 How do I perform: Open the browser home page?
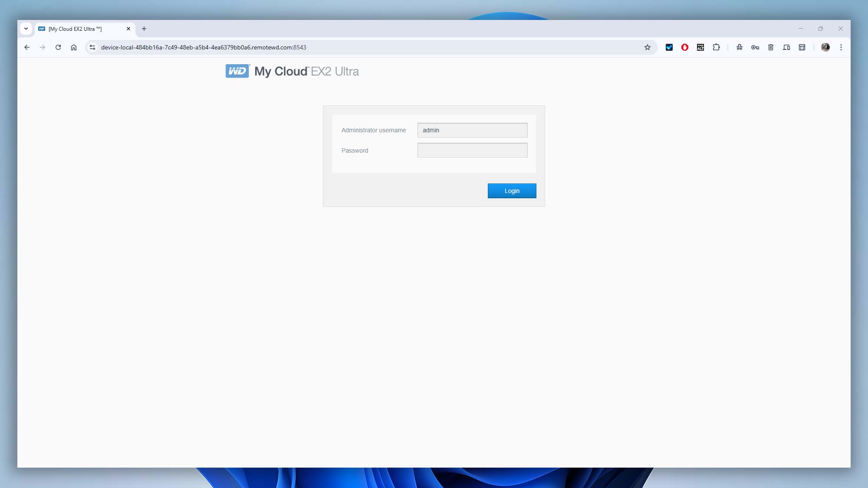pos(74,47)
